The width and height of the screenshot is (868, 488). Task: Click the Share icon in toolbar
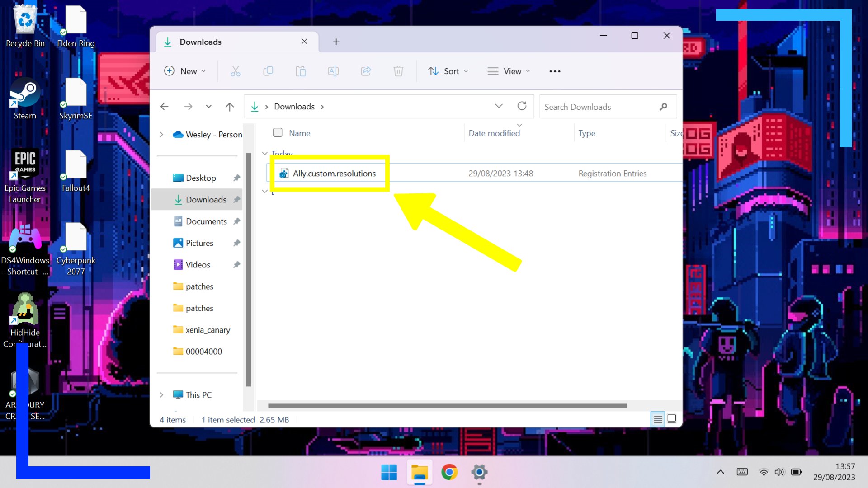(366, 71)
